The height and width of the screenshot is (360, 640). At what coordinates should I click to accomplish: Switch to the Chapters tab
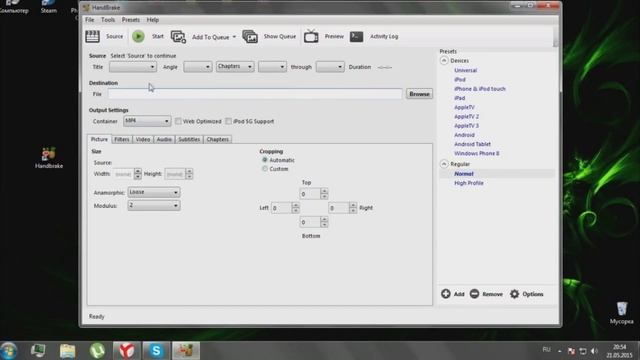tap(218, 139)
